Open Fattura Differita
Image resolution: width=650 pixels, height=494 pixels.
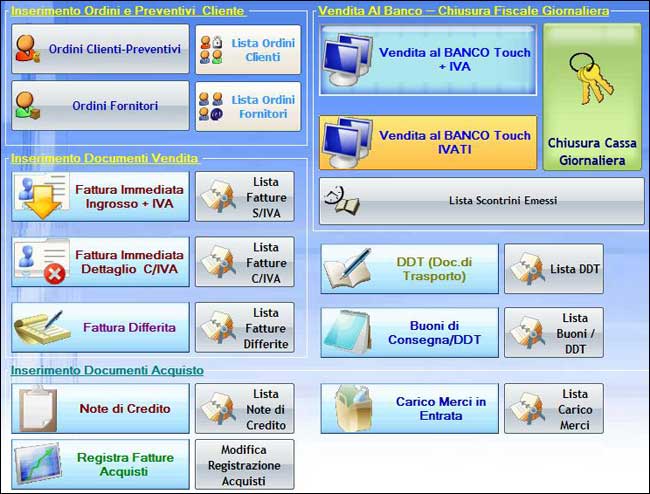click(x=100, y=328)
